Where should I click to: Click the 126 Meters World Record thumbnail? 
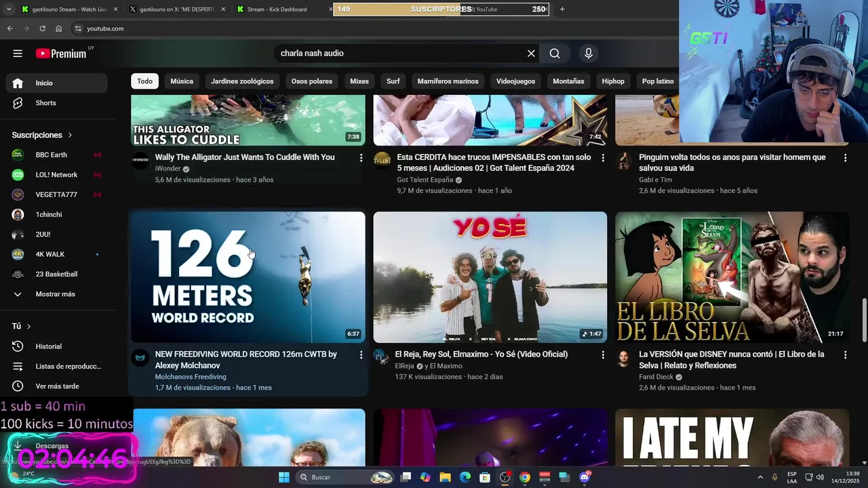[x=248, y=277]
